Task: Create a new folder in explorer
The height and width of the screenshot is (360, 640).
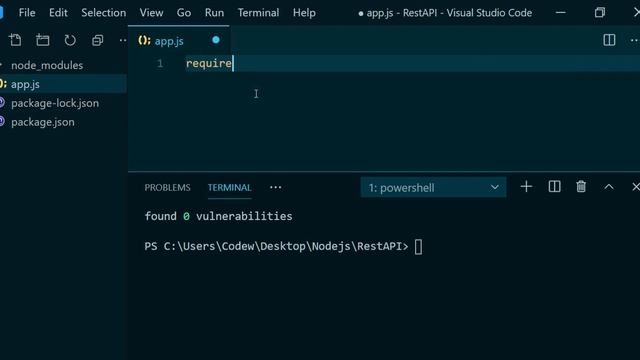Action: coord(42,40)
